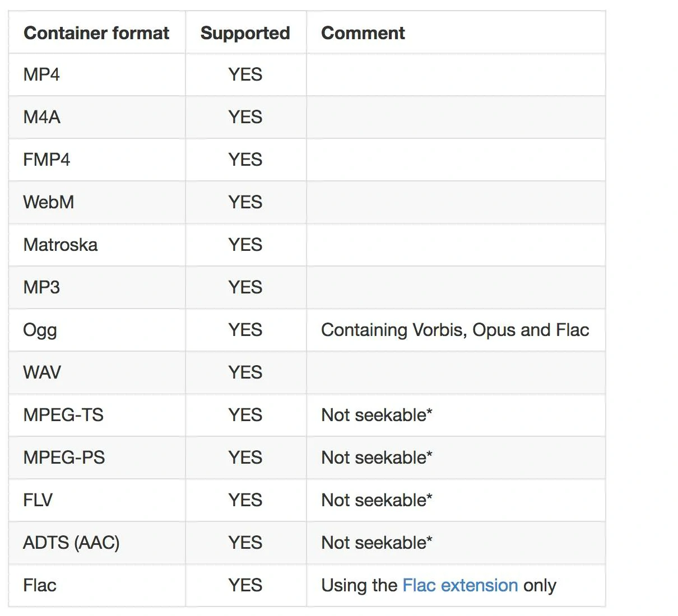Click Not seekable comment in FLV row

click(377, 500)
